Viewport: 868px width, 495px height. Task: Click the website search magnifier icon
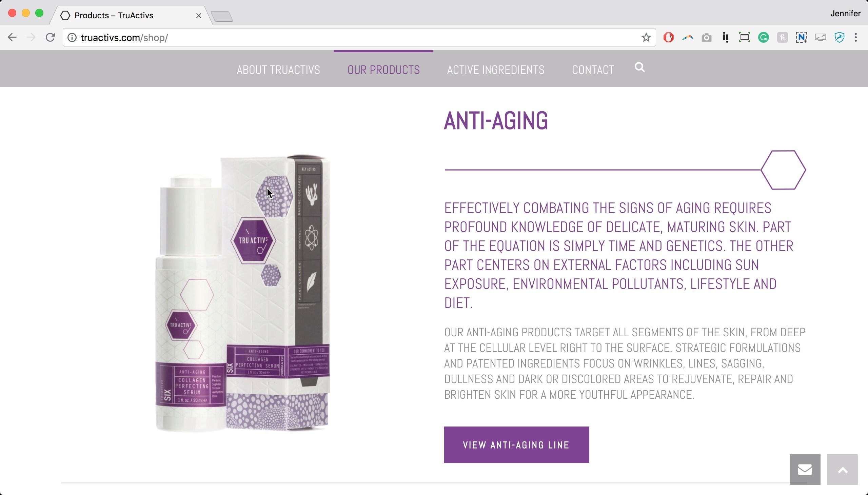point(639,67)
